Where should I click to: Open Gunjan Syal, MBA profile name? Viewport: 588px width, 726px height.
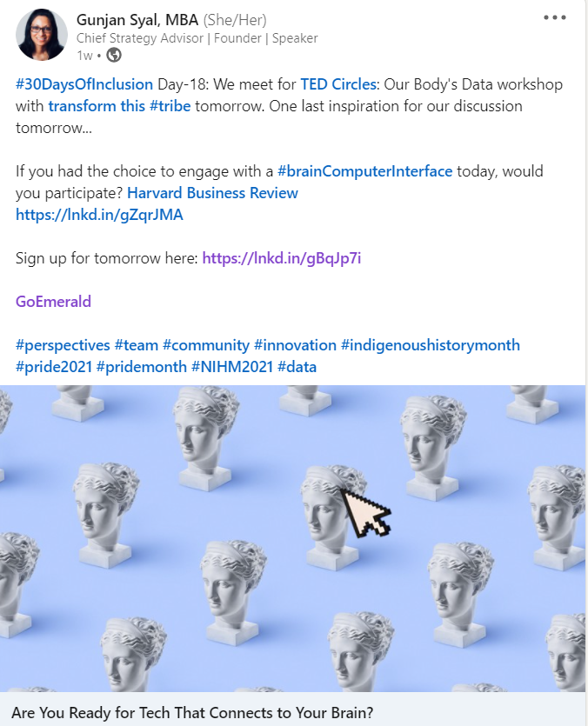[x=137, y=20]
